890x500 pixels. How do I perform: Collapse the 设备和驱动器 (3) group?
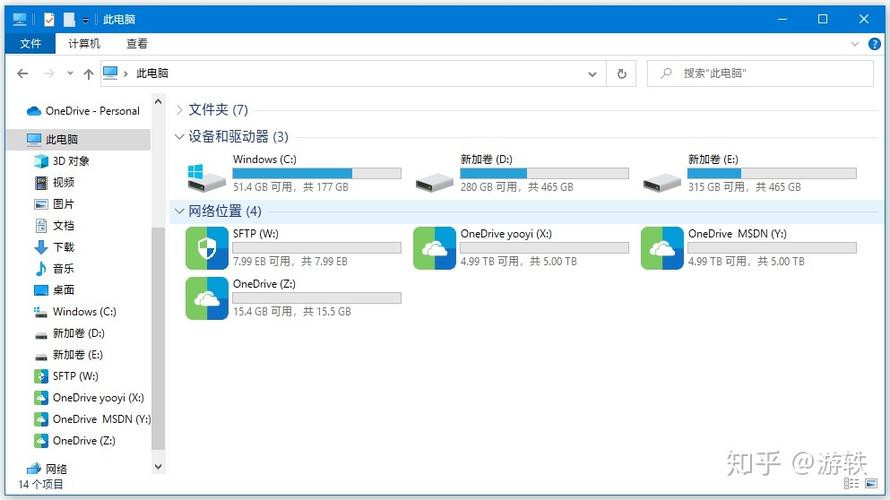tap(179, 136)
